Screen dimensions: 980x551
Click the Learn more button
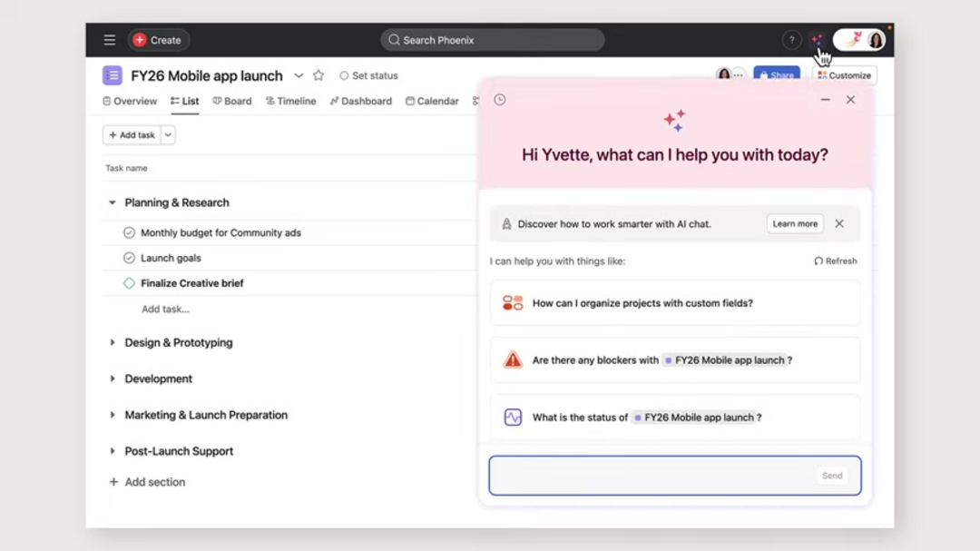(795, 223)
